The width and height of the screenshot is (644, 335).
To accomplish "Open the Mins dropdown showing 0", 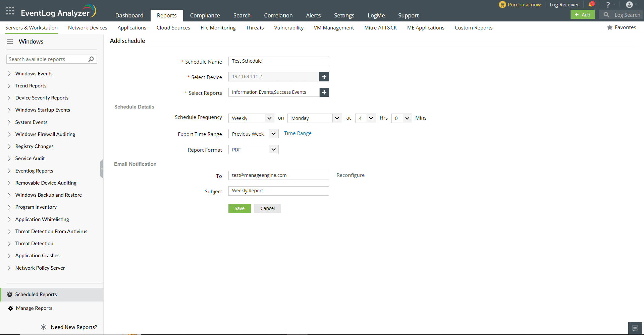I will click(401, 118).
